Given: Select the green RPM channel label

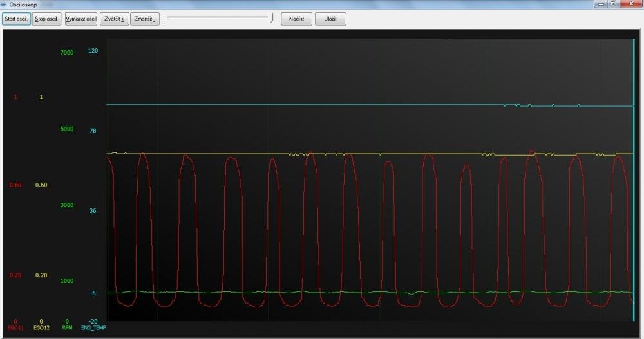Looking at the screenshot, I should pyautogui.click(x=67, y=328).
